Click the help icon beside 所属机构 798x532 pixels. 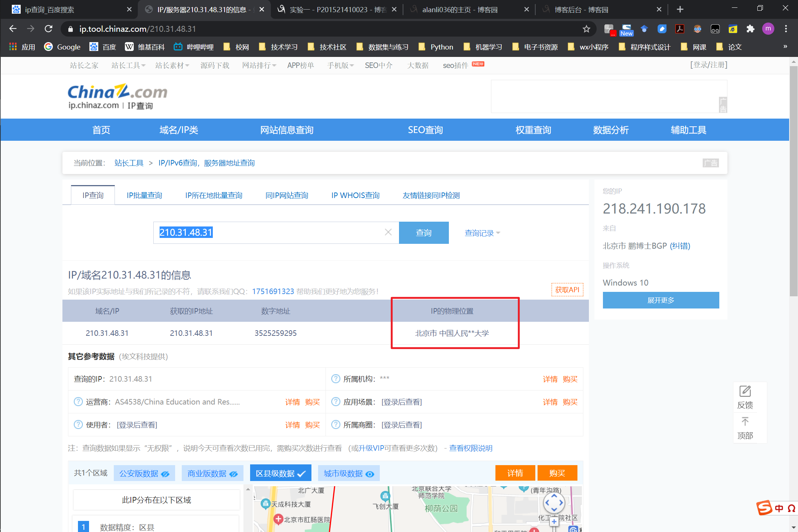click(335, 379)
